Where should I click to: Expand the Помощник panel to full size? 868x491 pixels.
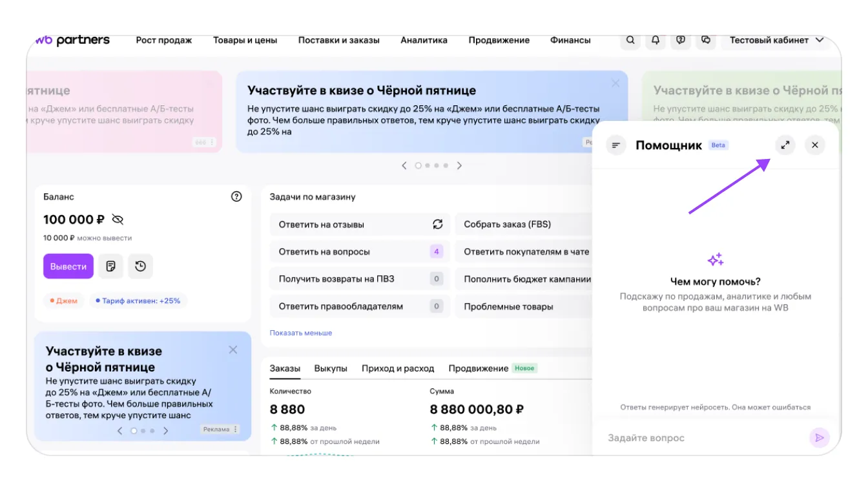pyautogui.click(x=785, y=145)
